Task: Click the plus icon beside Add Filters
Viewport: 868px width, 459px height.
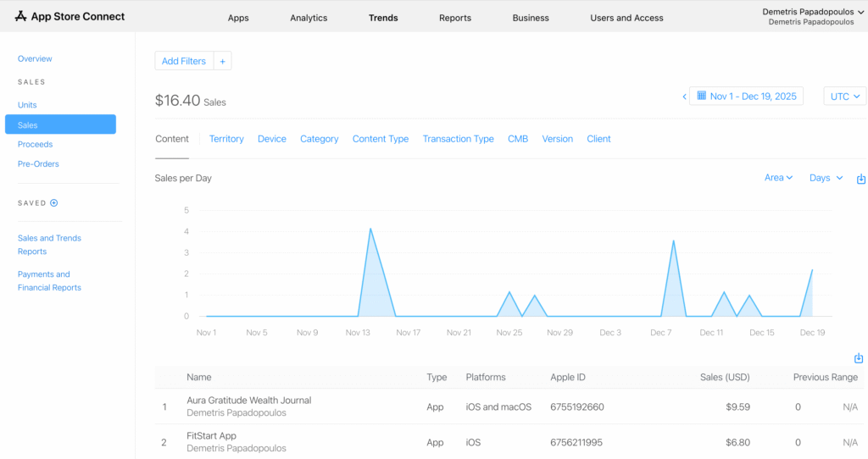Action: click(222, 61)
